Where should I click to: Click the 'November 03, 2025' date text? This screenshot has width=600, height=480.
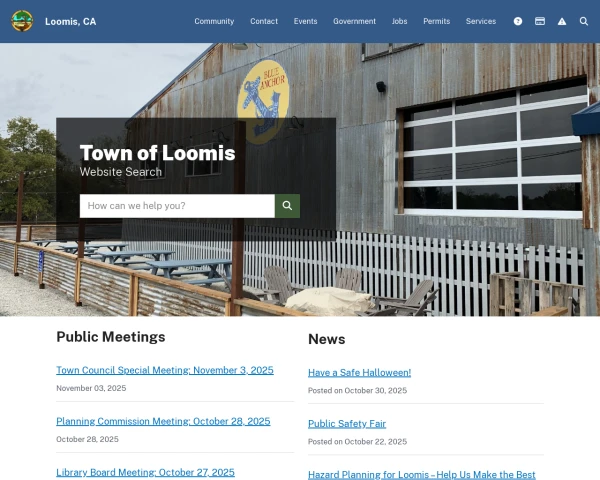pos(91,388)
